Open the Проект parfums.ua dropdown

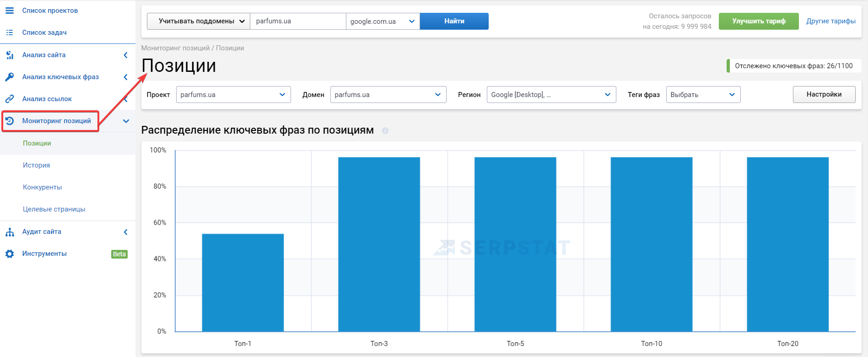click(233, 95)
